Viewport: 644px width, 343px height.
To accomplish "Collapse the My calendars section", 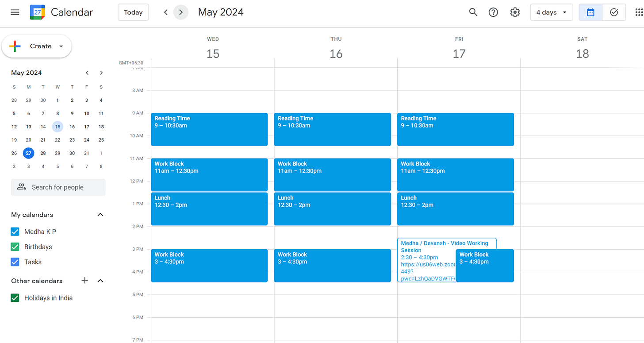I will [x=100, y=215].
